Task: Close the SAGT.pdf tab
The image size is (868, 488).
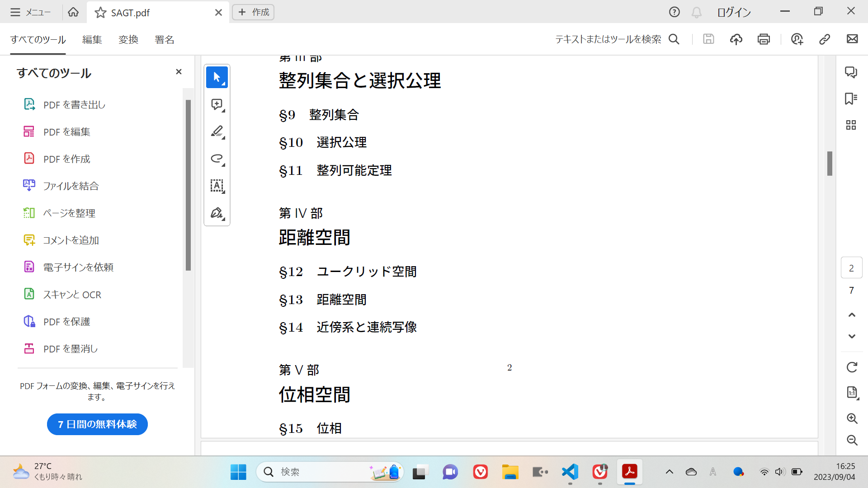Action: pos(218,13)
